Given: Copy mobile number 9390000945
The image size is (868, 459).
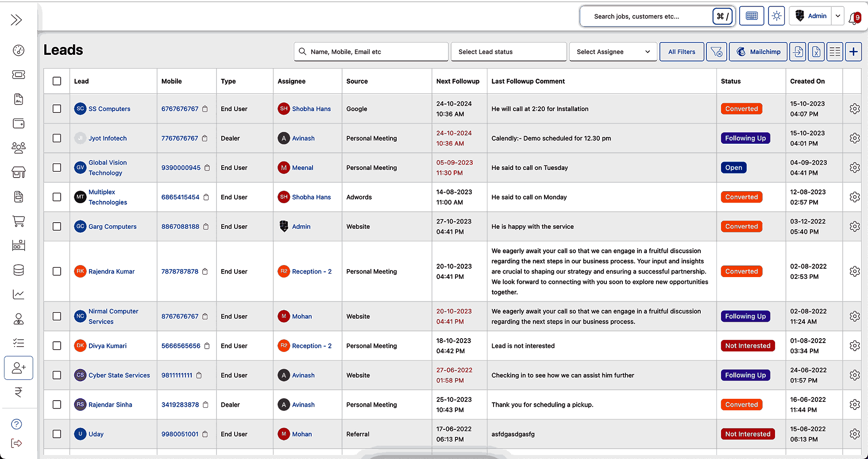Looking at the screenshot, I should coord(207,168).
